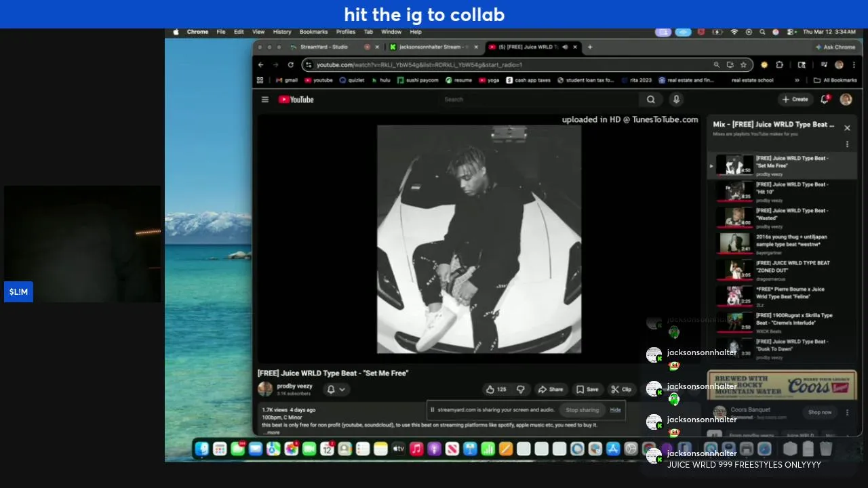Open the Create dropdown button
868x488 pixels.
point(795,100)
